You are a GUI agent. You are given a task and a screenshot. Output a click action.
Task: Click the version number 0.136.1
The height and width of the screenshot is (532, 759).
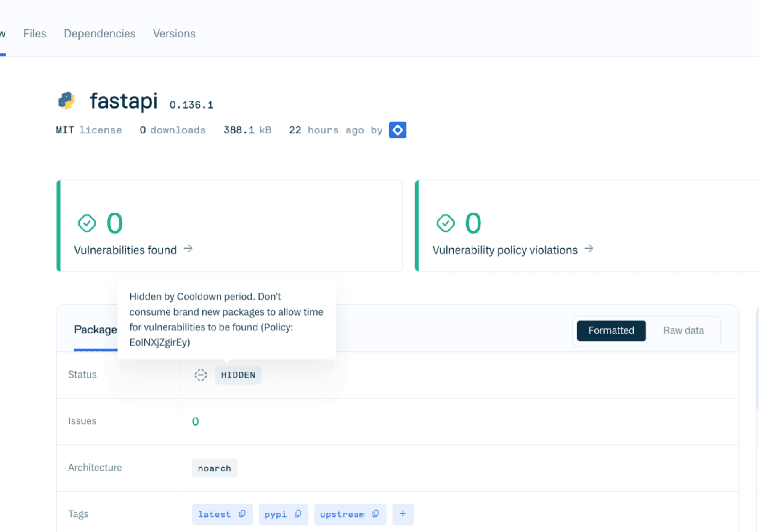[191, 105]
